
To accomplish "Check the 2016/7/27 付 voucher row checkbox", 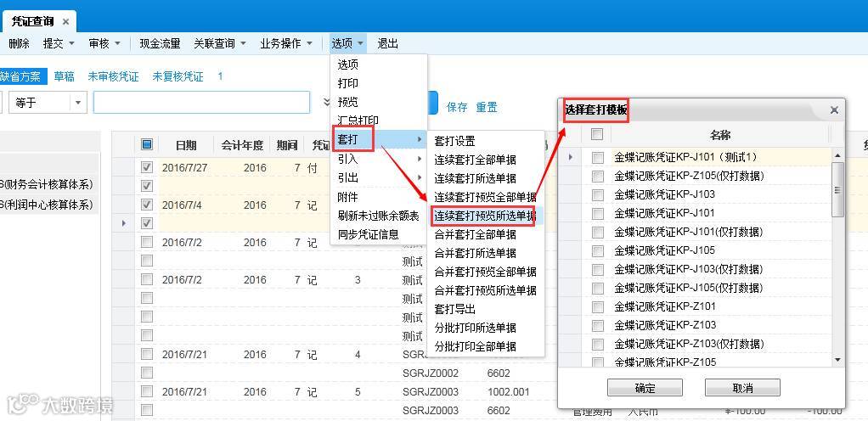I will (147, 167).
